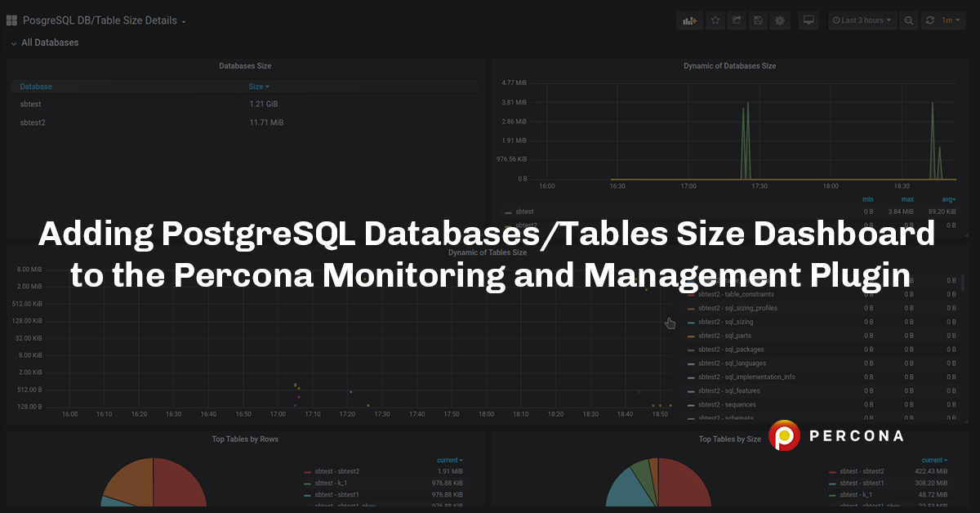Open the Dynamic of Databases Size panel menu

point(729,66)
